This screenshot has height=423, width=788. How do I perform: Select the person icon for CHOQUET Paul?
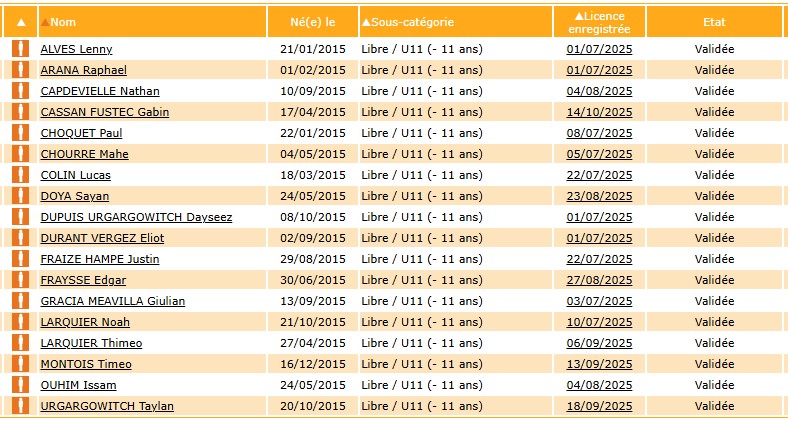click(x=20, y=133)
